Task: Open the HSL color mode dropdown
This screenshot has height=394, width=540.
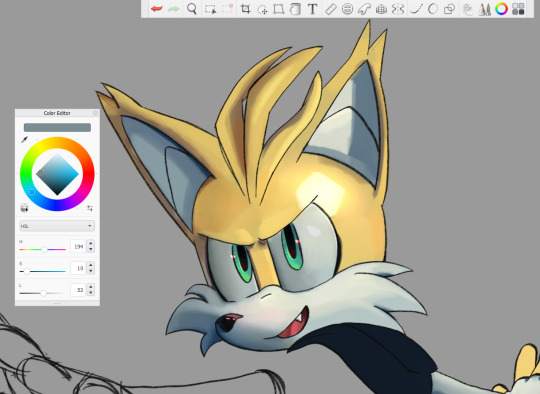Action: tap(57, 226)
